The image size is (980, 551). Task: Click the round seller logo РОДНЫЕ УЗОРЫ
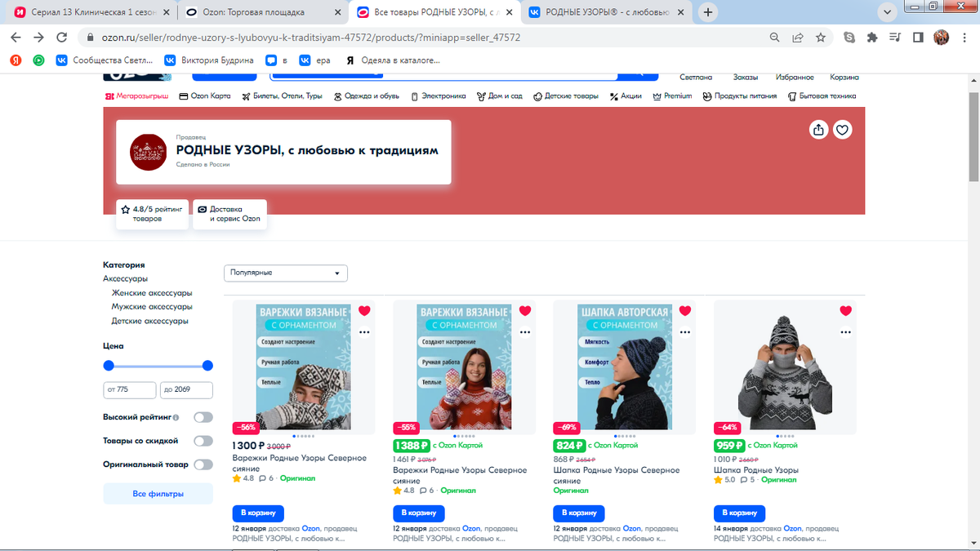click(x=148, y=153)
